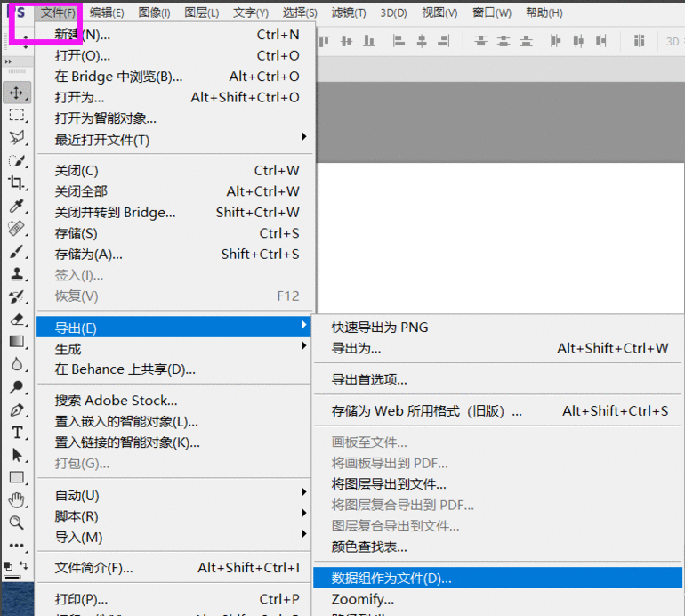Select the Hand tool
Screen dimensions: 685x616
tap(16, 500)
